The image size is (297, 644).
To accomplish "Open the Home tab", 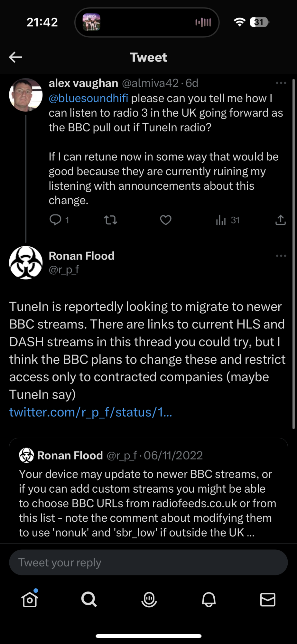I will tap(30, 600).
